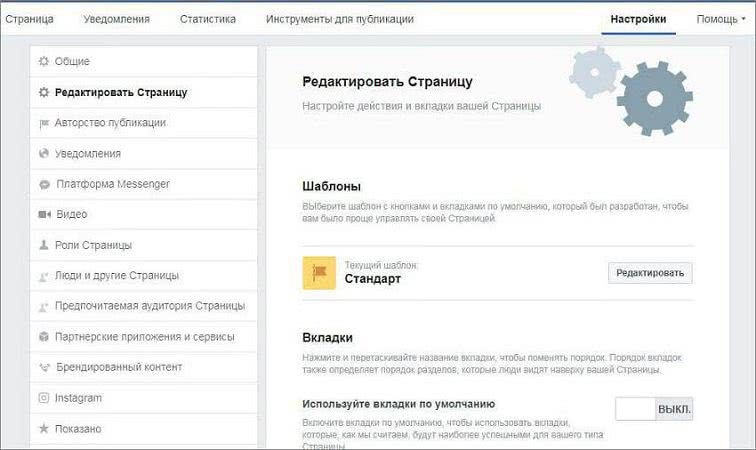Click the flag icon beside Авторство публикации
This screenshot has height=450, width=756.
pos(43,123)
